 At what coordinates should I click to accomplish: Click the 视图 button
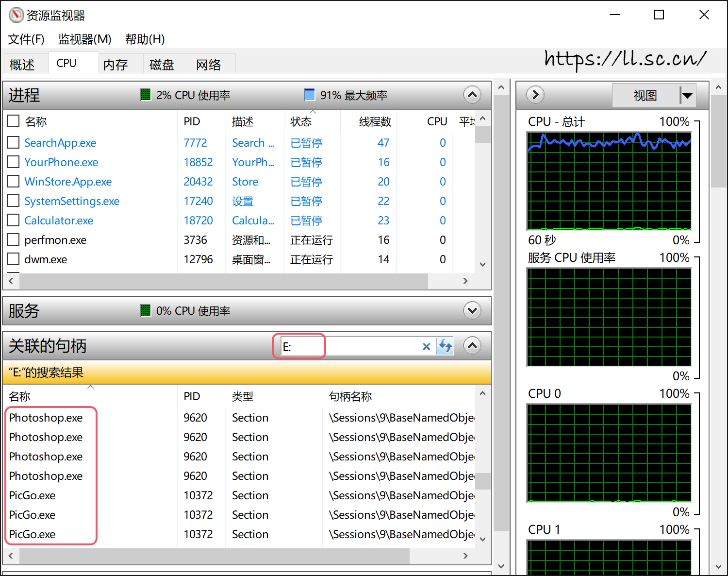(x=645, y=96)
